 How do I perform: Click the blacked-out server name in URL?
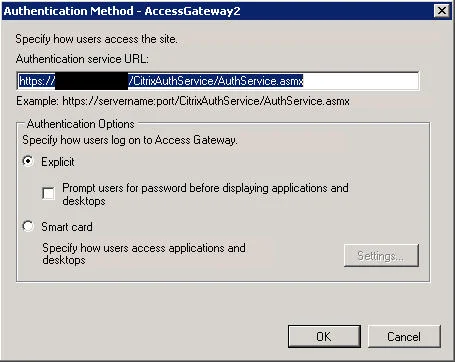pos(91,81)
